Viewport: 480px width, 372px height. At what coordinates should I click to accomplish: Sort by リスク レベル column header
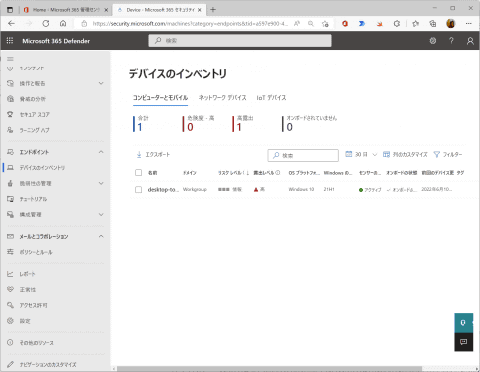233,173
